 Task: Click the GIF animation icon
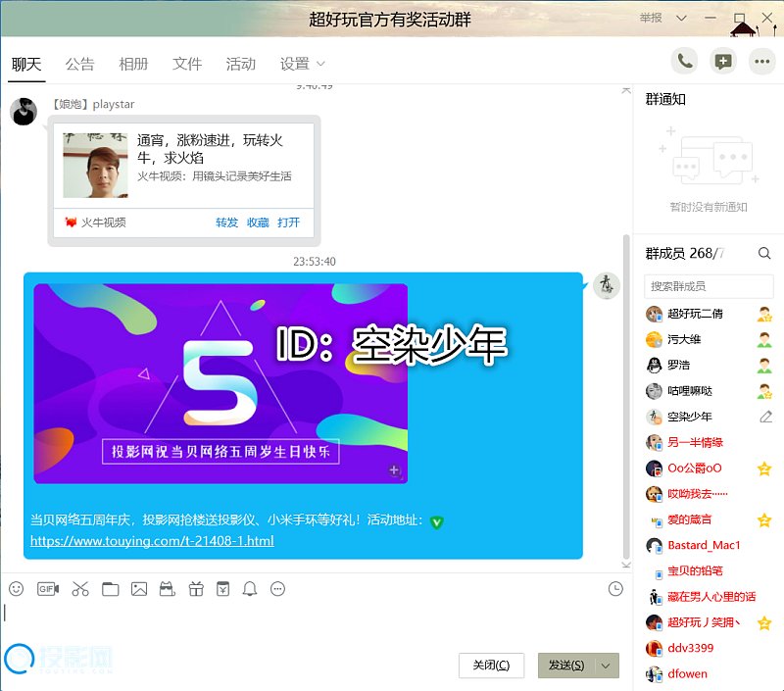(48, 589)
